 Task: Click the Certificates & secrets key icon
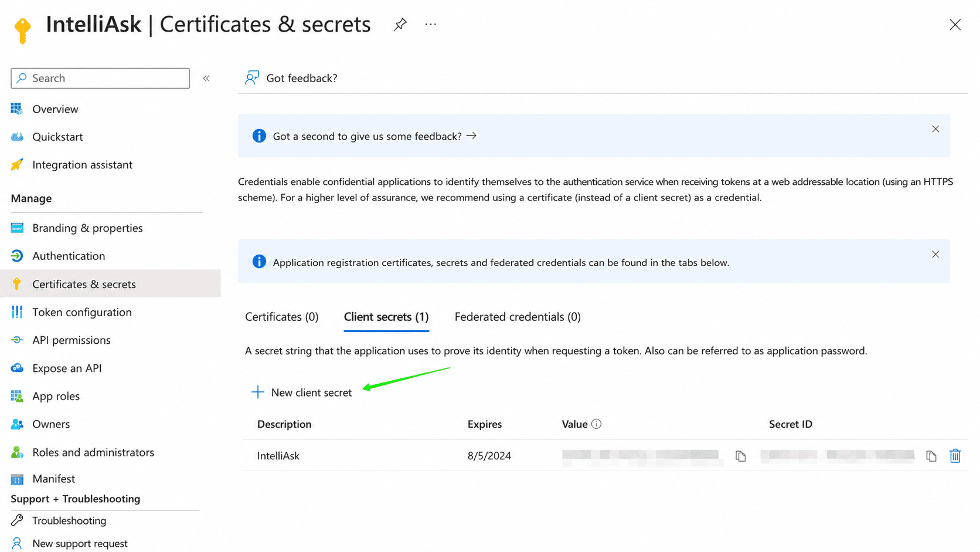click(17, 284)
